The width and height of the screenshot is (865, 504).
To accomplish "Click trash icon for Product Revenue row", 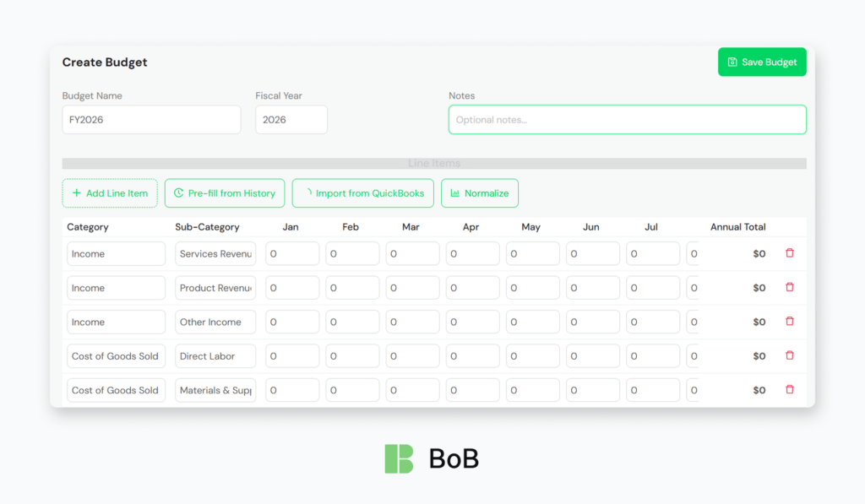I will point(789,287).
